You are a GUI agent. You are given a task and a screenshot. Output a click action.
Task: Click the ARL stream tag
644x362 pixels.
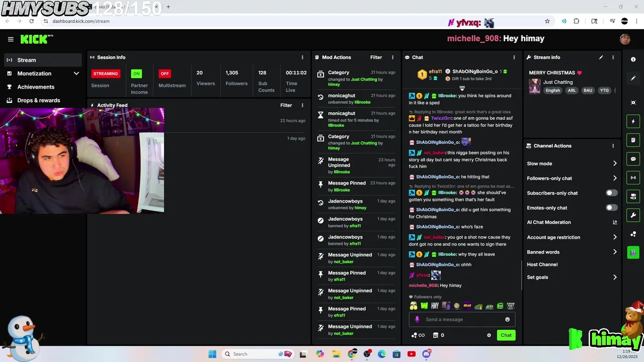pyautogui.click(x=572, y=90)
